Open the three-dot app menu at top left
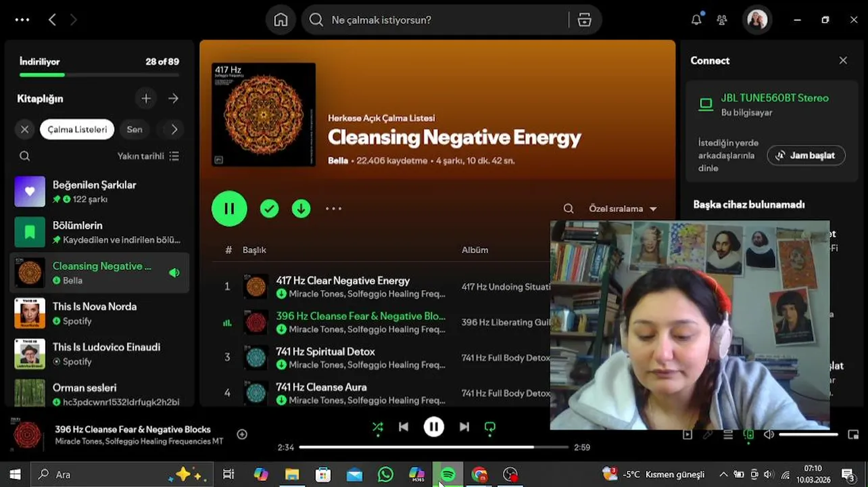Screen dimensions: 868x487 pos(22,20)
